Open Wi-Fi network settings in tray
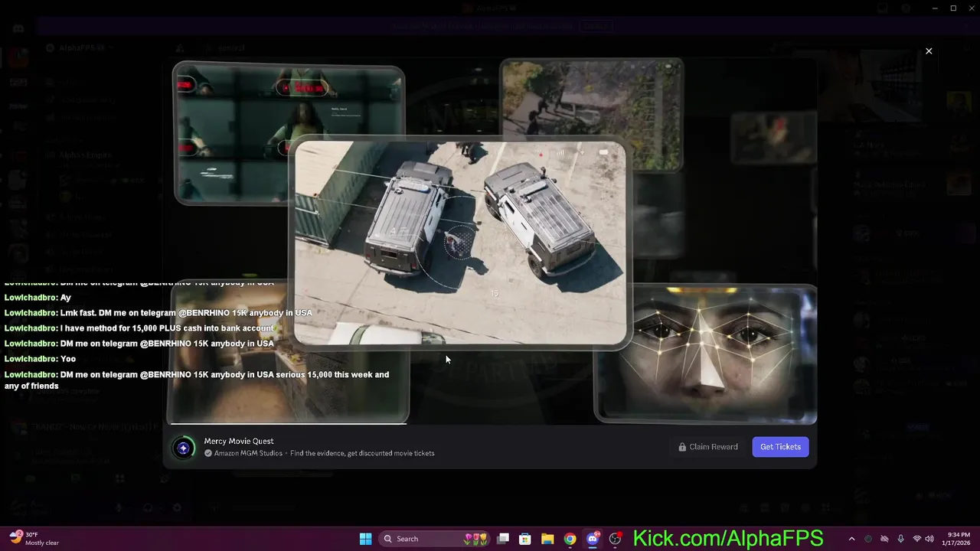The image size is (980, 551). coord(916,539)
